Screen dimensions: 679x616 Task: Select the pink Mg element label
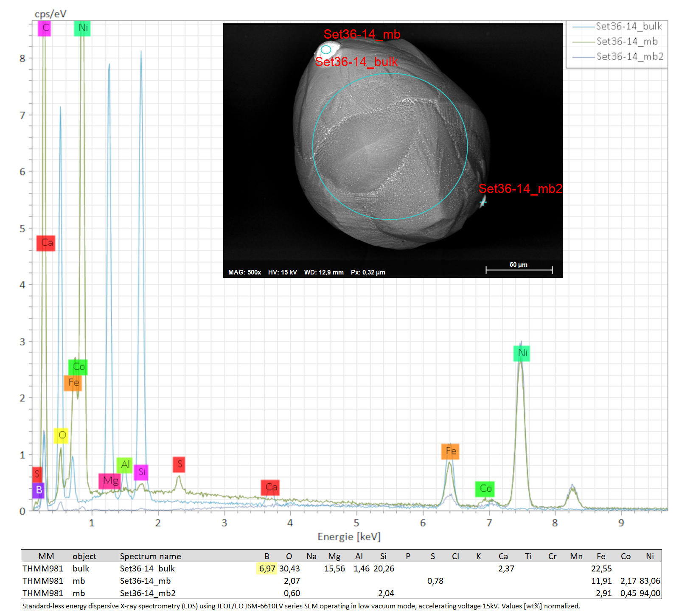(110, 481)
